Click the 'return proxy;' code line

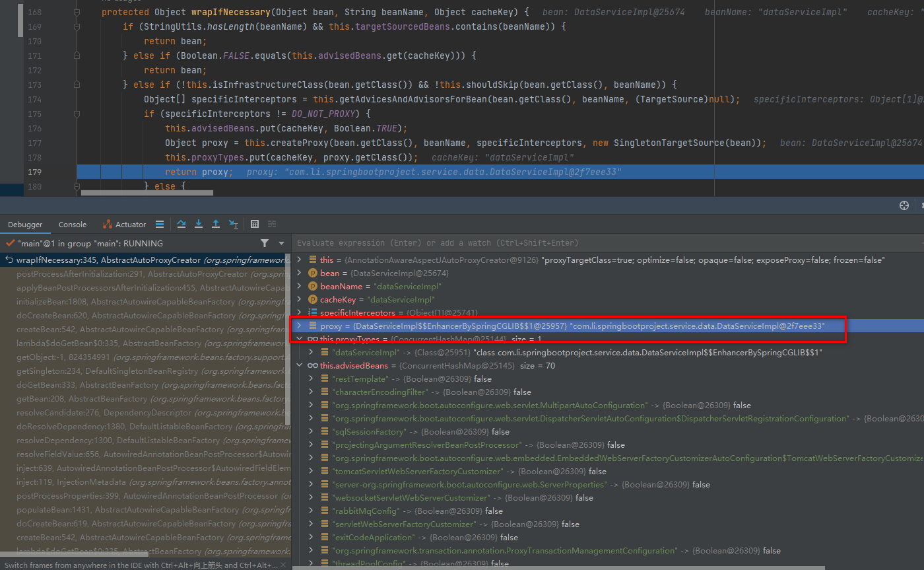[x=199, y=172]
